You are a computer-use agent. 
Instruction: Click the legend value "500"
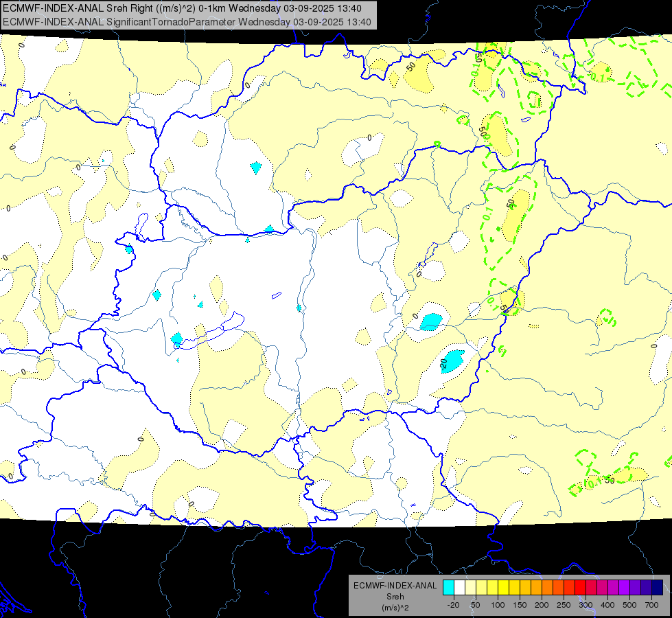coord(629,605)
